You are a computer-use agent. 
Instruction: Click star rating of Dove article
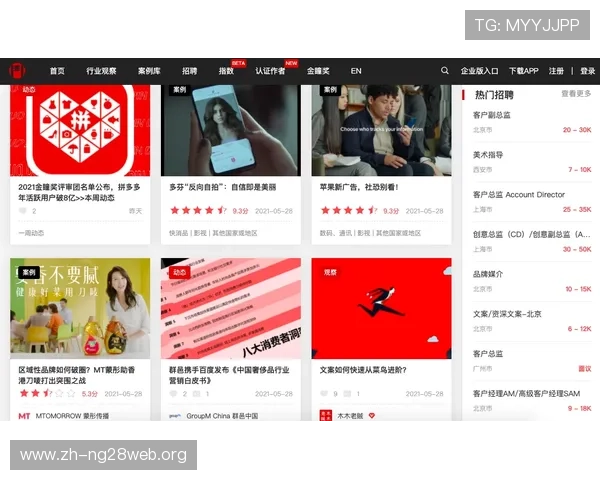[198, 210]
